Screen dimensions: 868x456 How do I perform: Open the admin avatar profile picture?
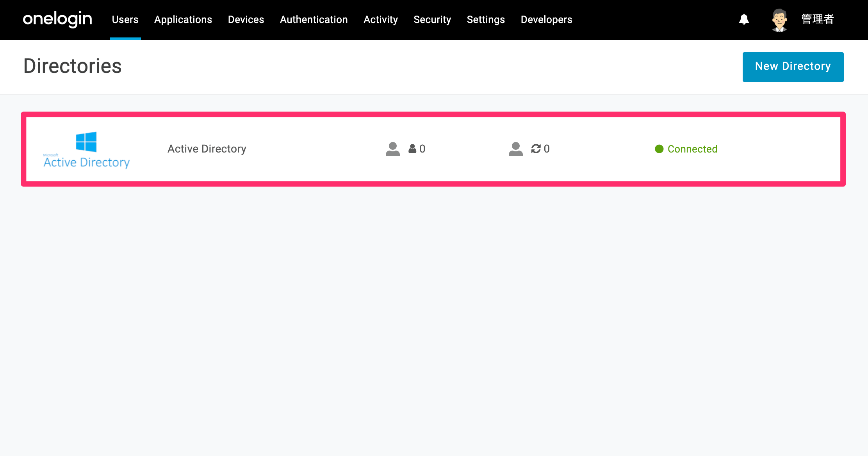(779, 20)
